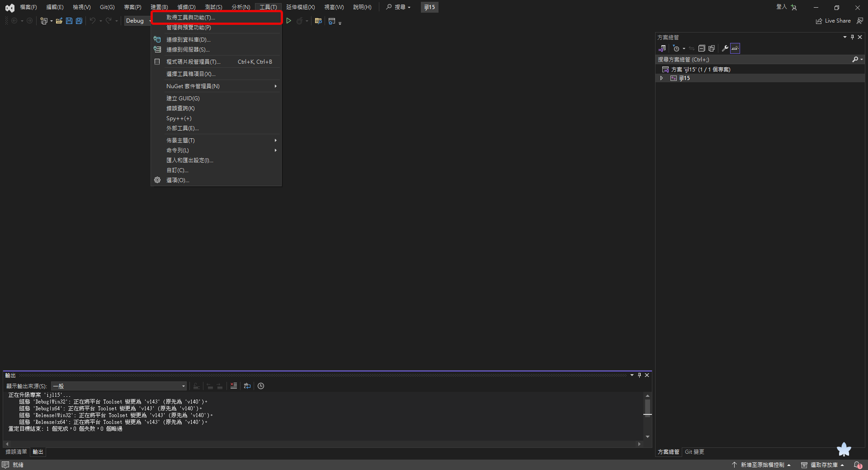Open the 顯示輸出來源 combo box
The height and width of the screenshot is (470, 868).
tap(119, 386)
